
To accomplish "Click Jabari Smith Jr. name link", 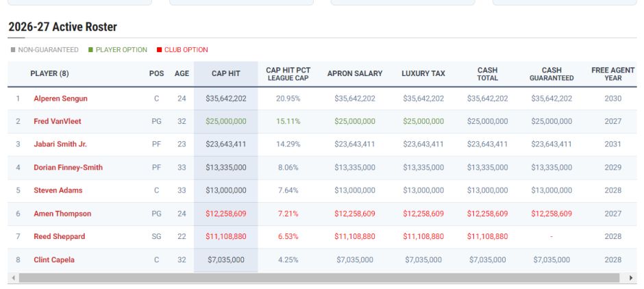I will (x=60, y=144).
